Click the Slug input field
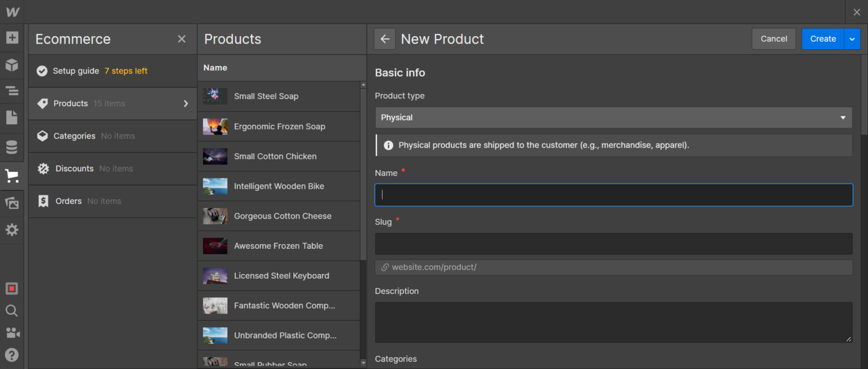Viewport: 868px width, 369px height. coord(614,244)
